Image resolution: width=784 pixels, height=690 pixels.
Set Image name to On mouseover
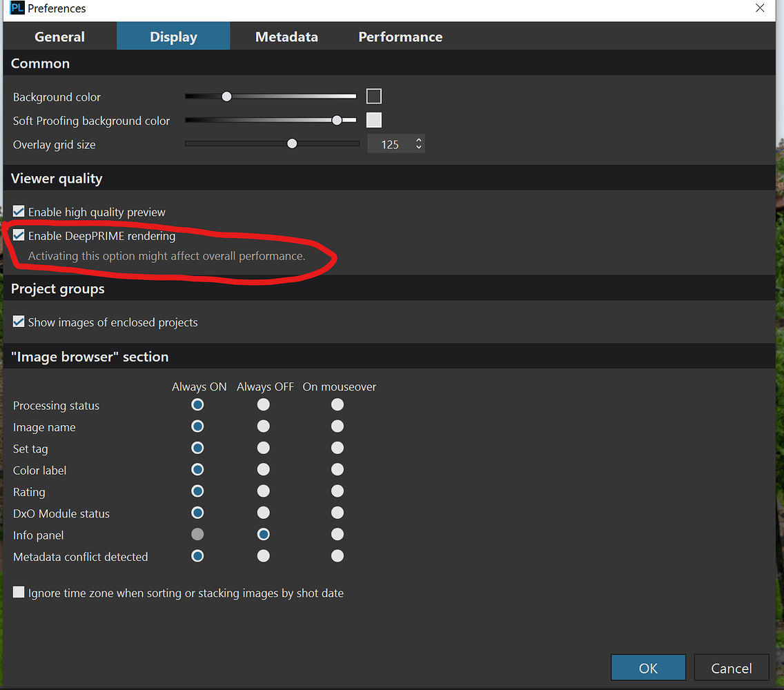337,426
